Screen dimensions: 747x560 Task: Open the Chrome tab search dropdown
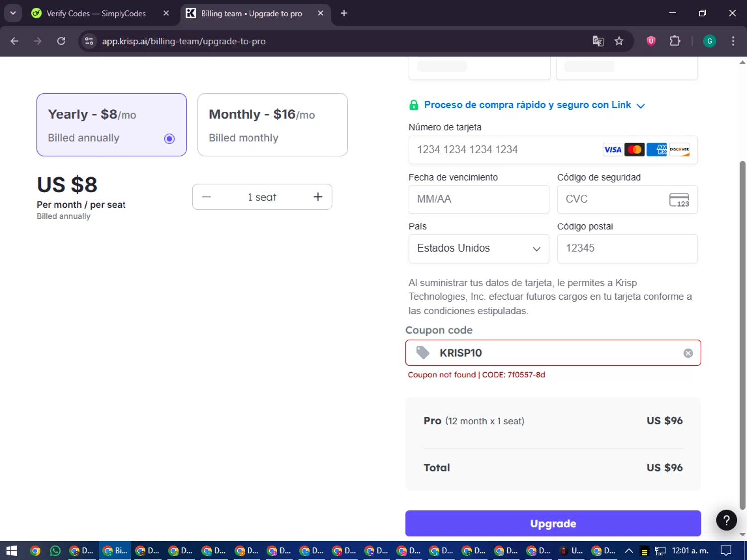pos(13,13)
